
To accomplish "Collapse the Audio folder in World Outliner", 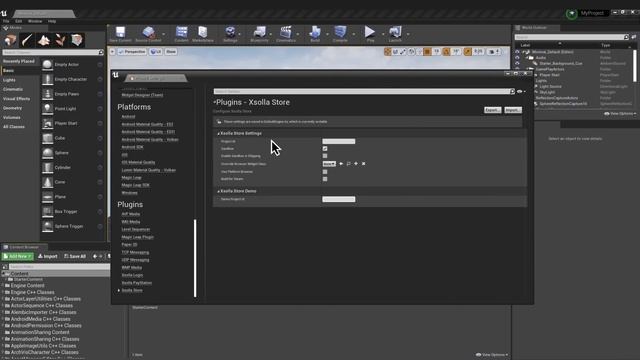I will pyautogui.click(x=527, y=58).
